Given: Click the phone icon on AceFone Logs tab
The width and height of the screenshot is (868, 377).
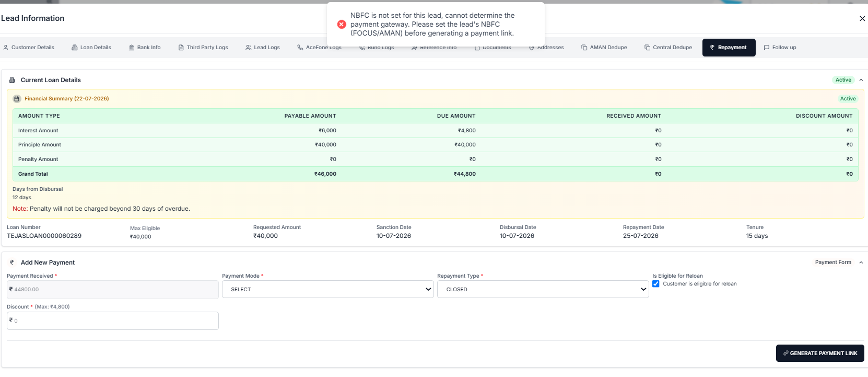Looking at the screenshot, I should coord(300,48).
